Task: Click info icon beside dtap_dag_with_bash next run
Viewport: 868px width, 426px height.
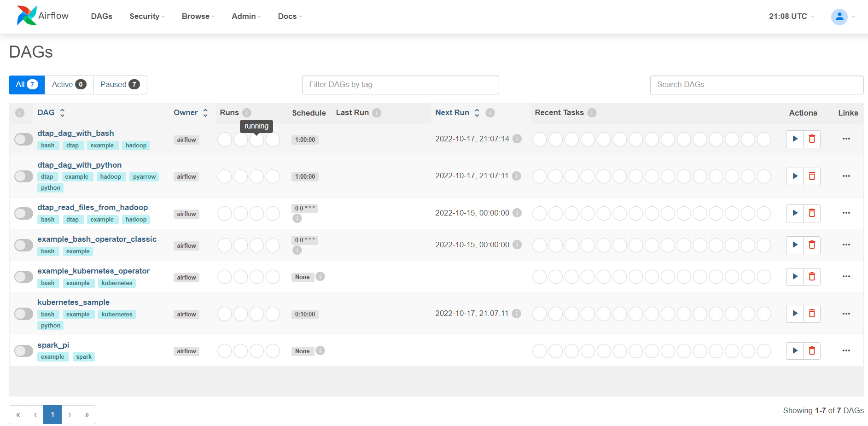Action: pyautogui.click(x=517, y=139)
